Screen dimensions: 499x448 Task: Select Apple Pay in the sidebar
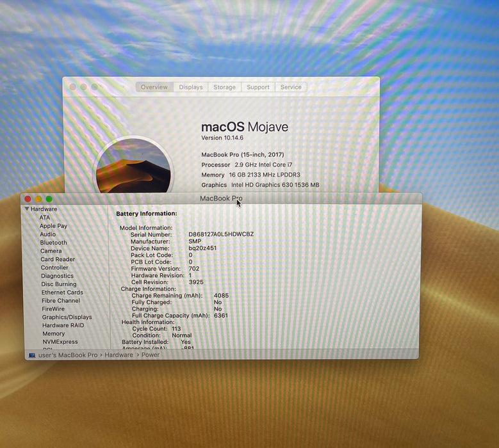(x=53, y=226)
